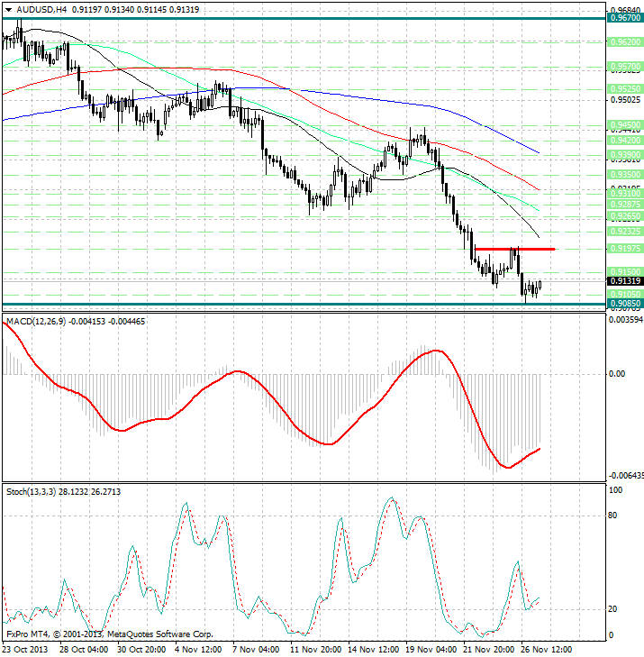Click the FxPro MT4 MetaQuotes copyright text
This screenshot has height=657, width=644.
[x=110, y=634]
